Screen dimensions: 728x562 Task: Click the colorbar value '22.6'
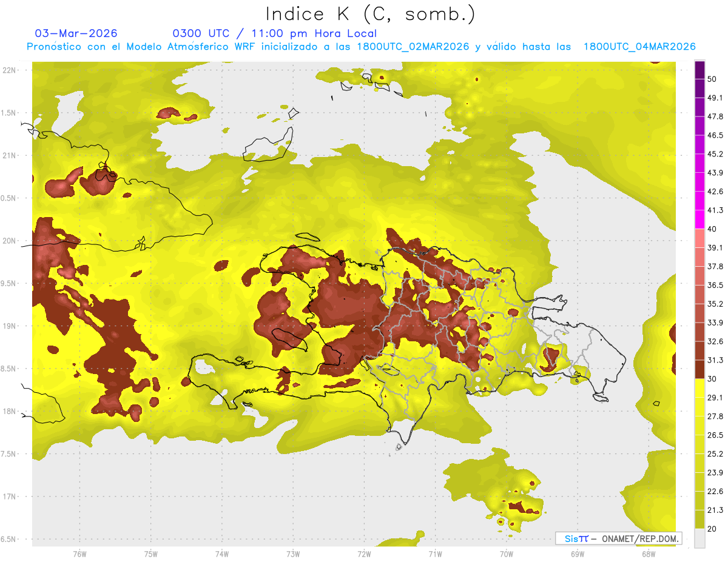point(715,491)
